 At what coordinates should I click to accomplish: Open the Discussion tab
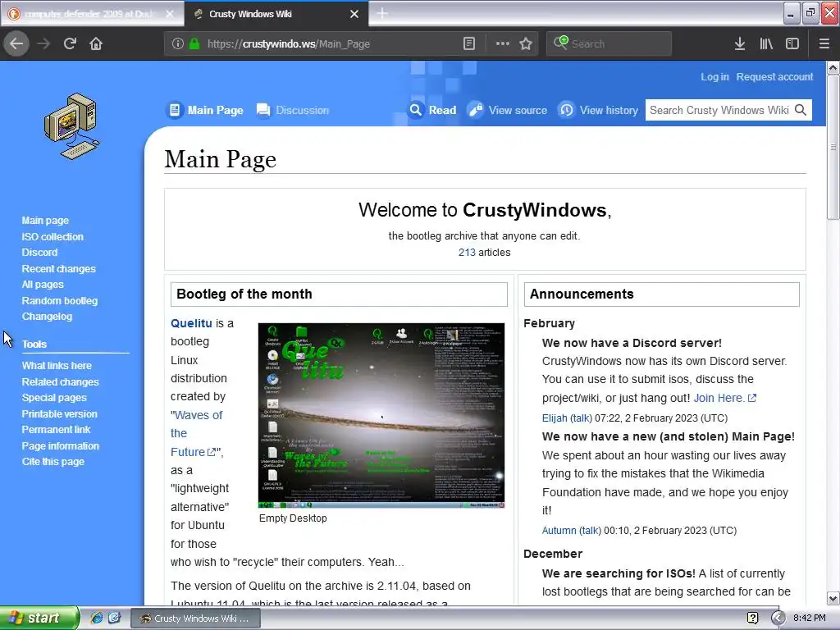click(293, 110)
